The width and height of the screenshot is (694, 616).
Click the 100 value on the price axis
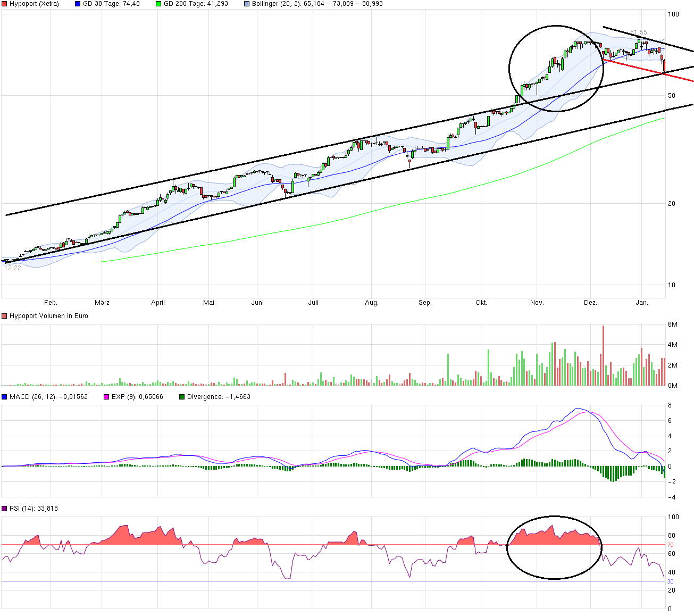[674, 14]
